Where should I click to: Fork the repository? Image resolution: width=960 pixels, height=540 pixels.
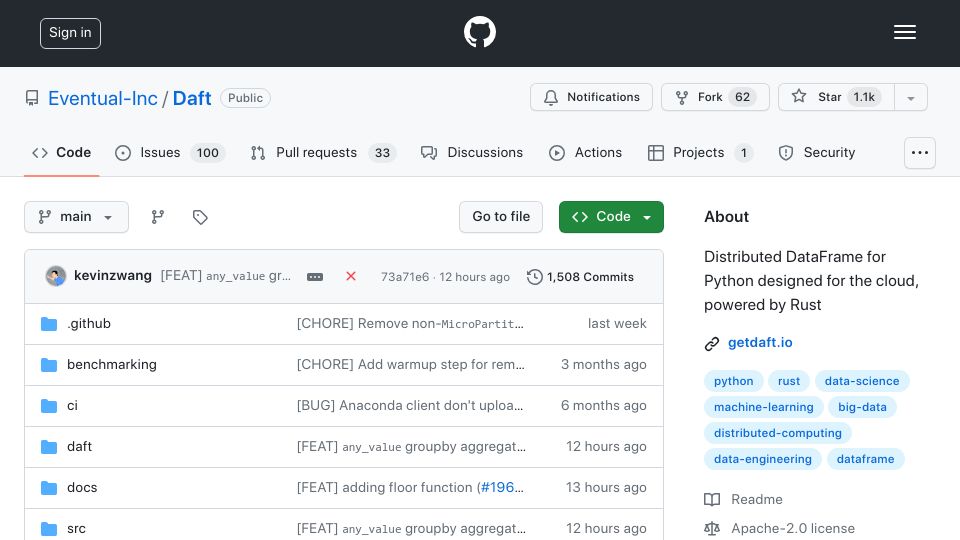point(715,97)
